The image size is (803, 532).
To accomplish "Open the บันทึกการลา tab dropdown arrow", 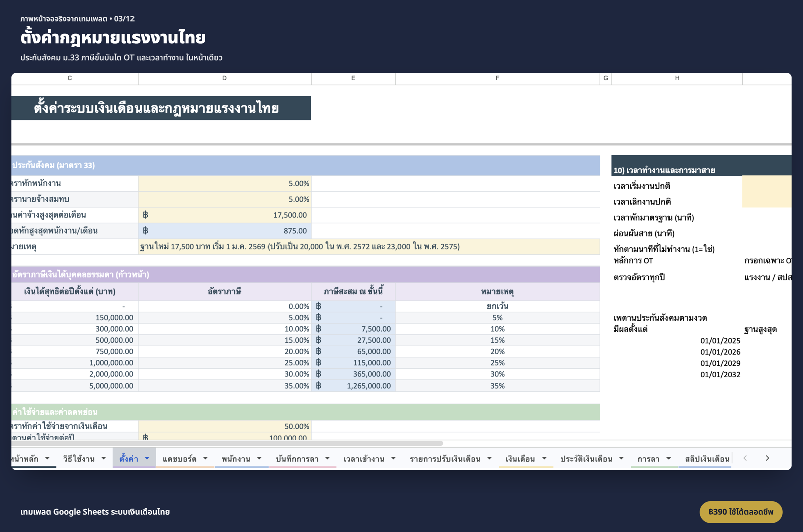I will pos(327,458).
